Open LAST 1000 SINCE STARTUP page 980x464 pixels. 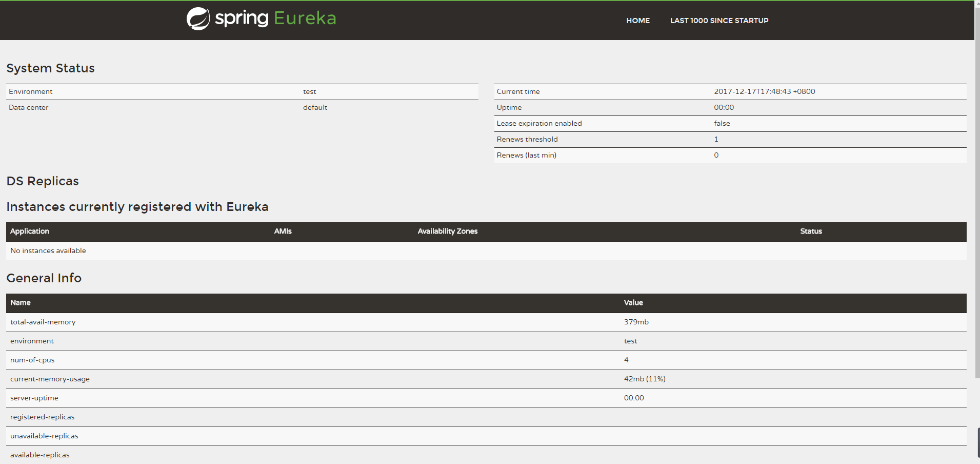coord(719,21)
